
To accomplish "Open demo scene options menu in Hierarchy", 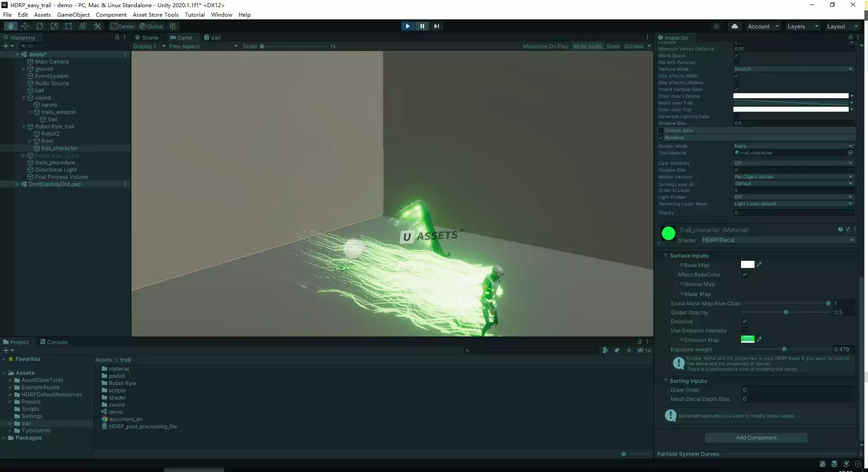I will tap(125, 54).
